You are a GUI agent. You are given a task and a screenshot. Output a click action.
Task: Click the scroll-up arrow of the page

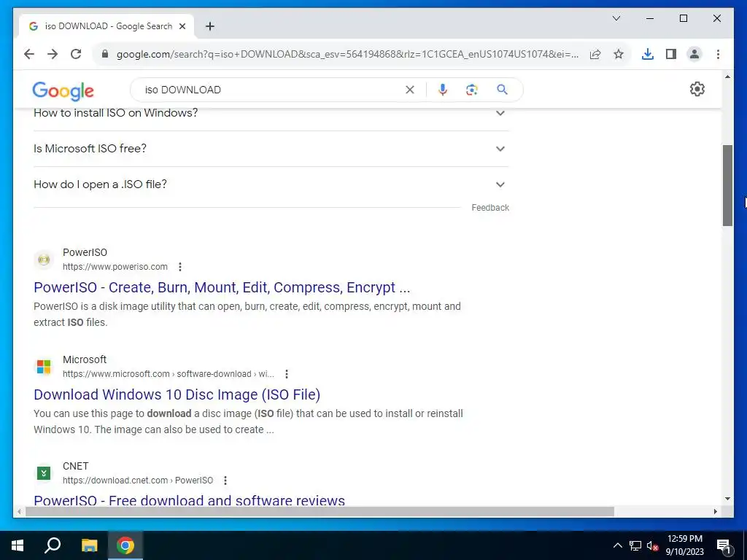[727, 77]
